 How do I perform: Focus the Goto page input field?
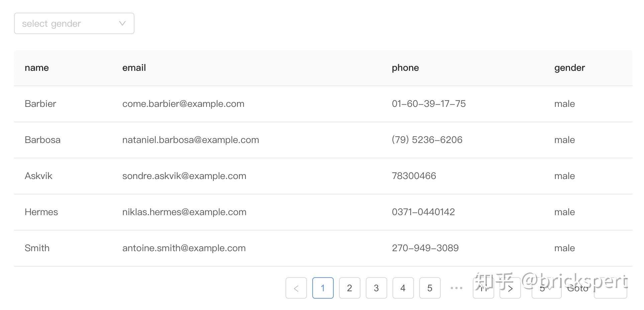point(610,288)
